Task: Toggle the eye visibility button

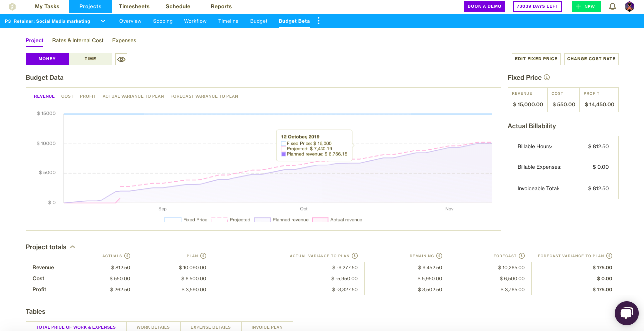Action: coord(121,59)
